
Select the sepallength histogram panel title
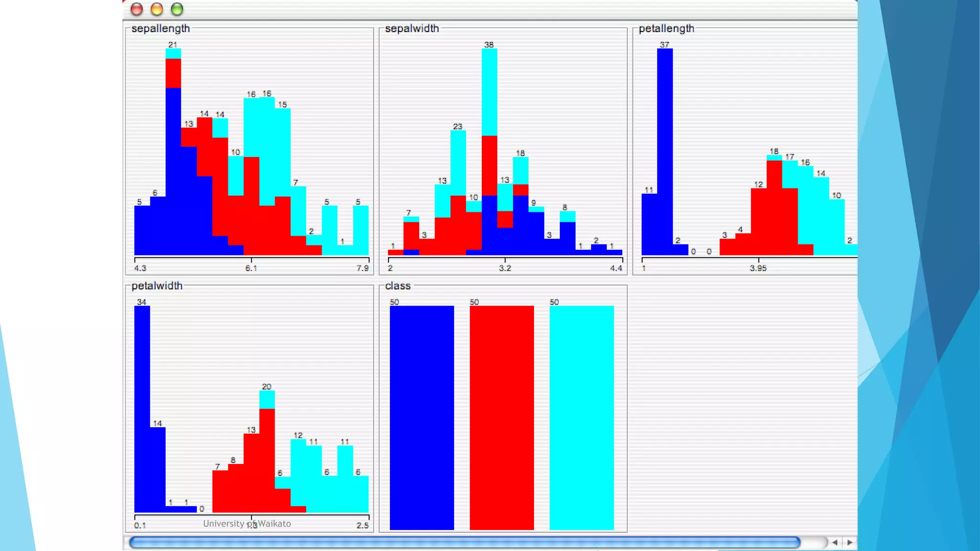pos(161,29)
